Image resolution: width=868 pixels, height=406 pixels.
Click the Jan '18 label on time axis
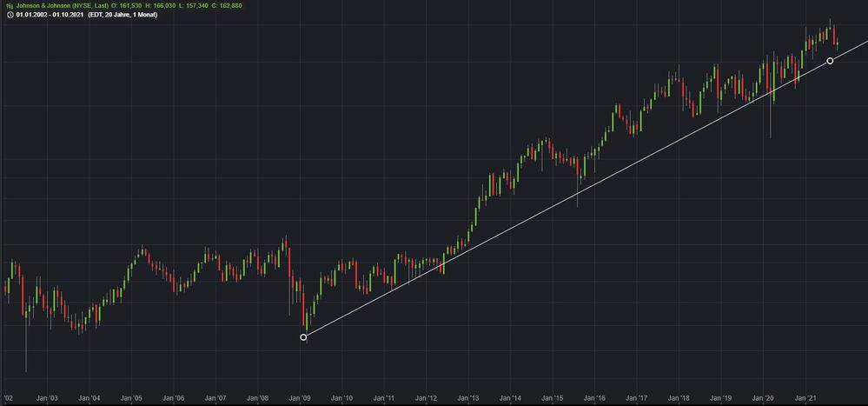click(679, 398)
